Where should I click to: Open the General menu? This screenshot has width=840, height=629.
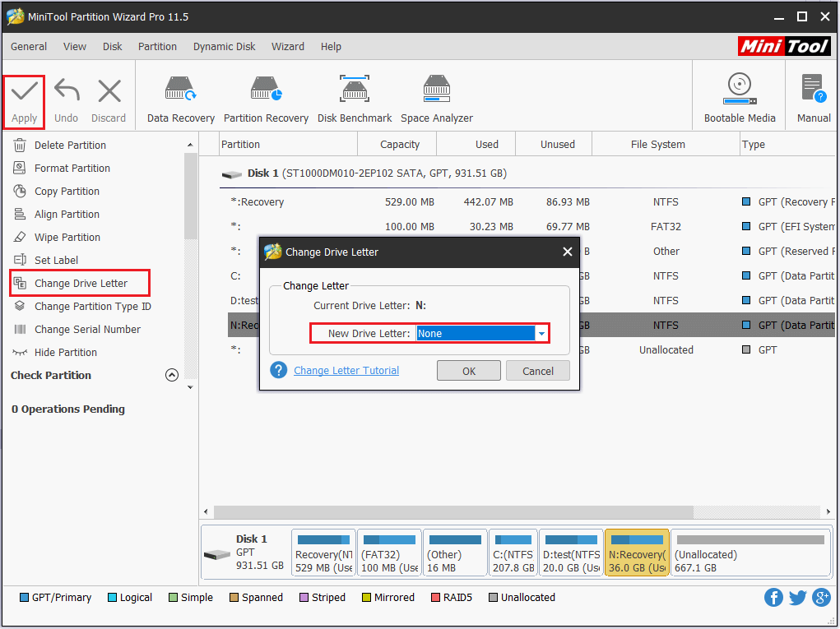[29, 47]
